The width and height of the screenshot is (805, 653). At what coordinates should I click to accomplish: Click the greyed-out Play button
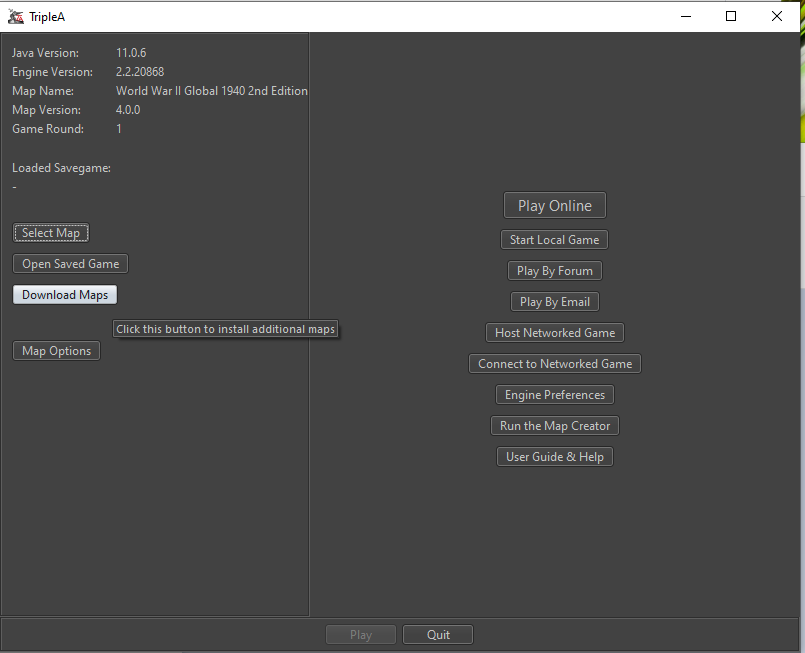click(x=361, y=635)
